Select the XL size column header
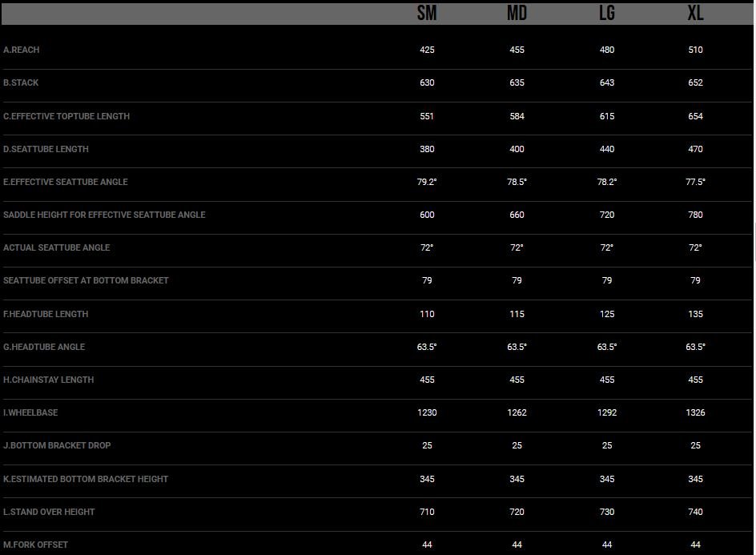 [695, 13]
